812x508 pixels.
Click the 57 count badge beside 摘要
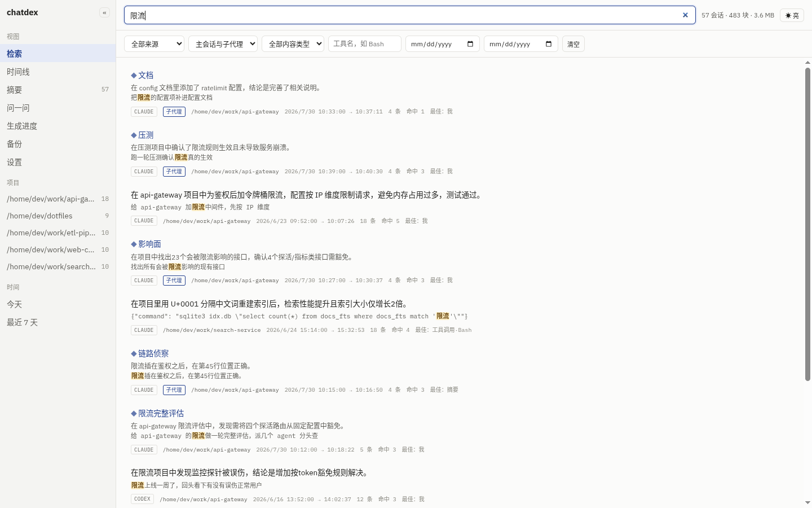[105, 89]
